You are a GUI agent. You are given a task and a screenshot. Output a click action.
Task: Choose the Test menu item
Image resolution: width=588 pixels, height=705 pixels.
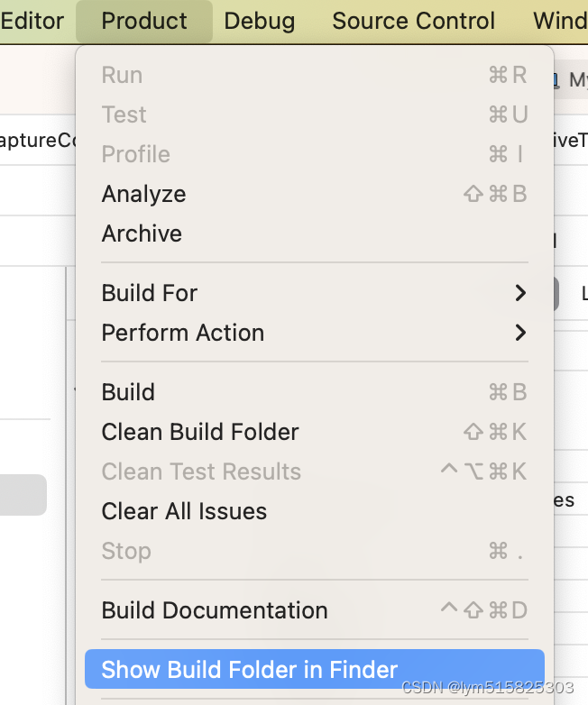click(x=124, y=114)
